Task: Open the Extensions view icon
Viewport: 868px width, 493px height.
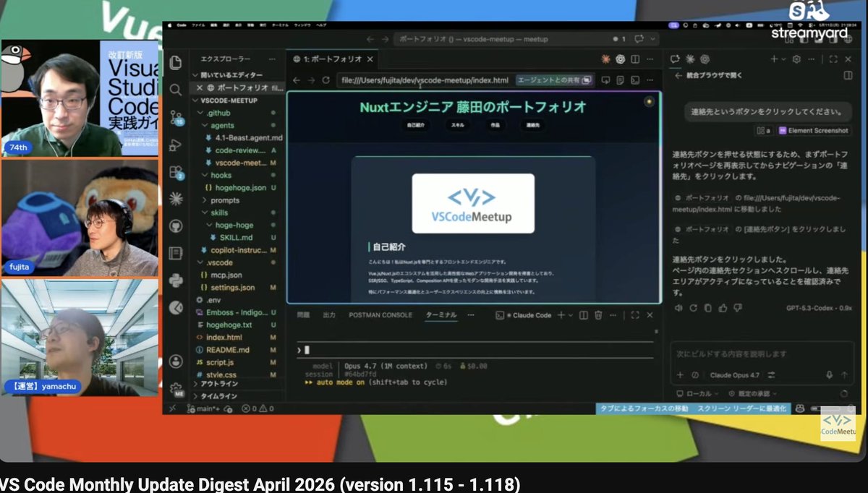Action: coord(175,172)
